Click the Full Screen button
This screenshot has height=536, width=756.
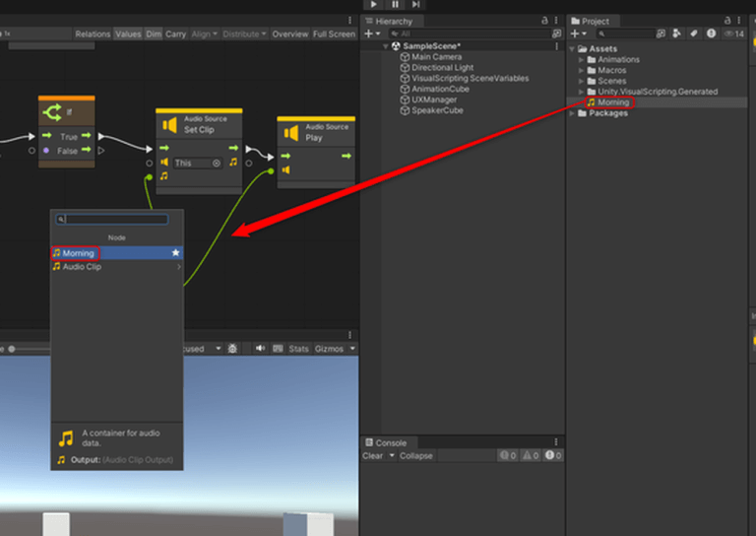334,33
